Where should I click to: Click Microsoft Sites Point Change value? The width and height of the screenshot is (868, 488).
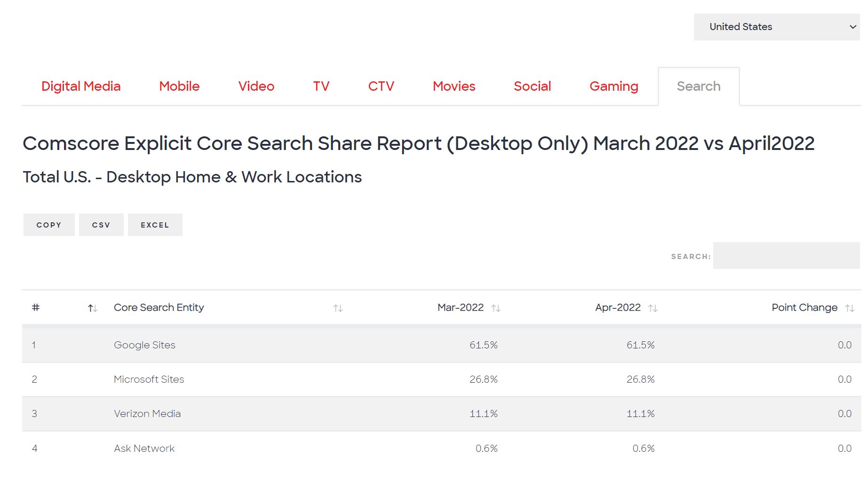click(x=845, y=379)
